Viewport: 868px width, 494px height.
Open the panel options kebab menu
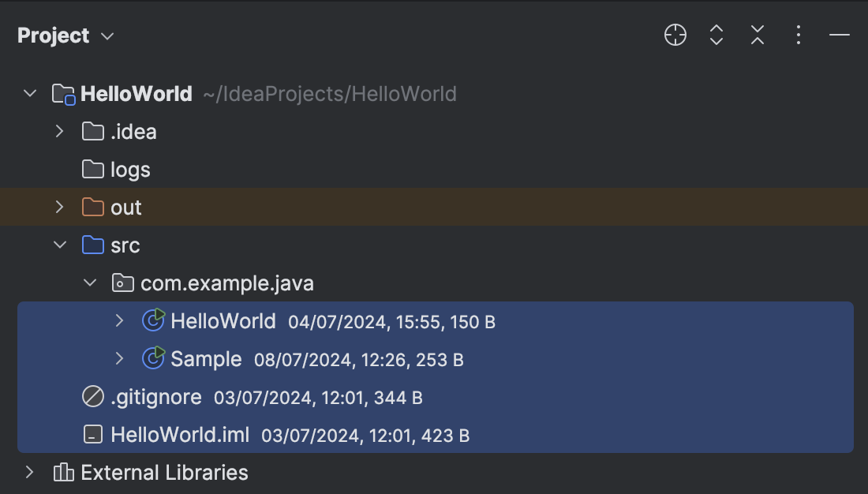(x=798, y=35)
